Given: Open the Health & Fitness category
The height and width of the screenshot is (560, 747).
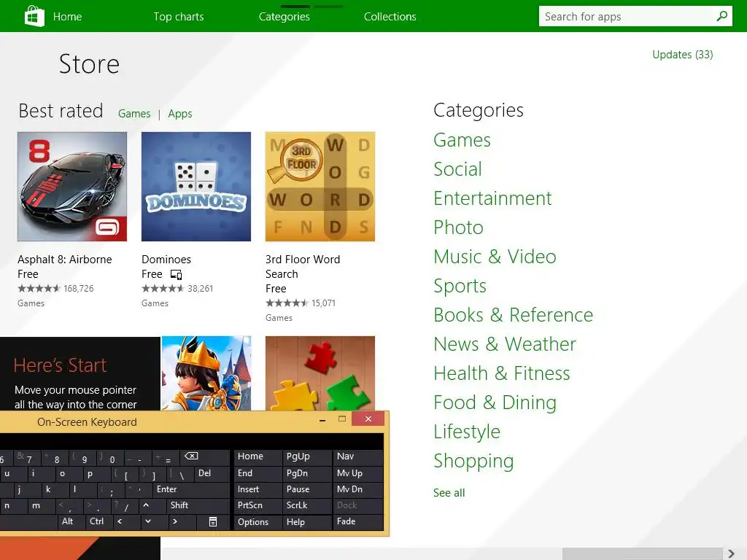Looking at the screenshot, I should (x=502, y=373).
